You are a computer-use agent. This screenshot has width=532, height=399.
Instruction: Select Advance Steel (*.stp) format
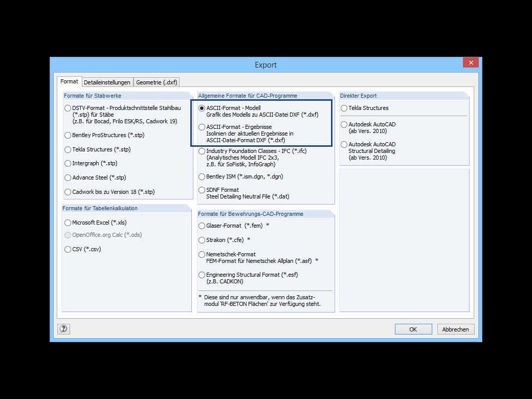tap(68, 178)
